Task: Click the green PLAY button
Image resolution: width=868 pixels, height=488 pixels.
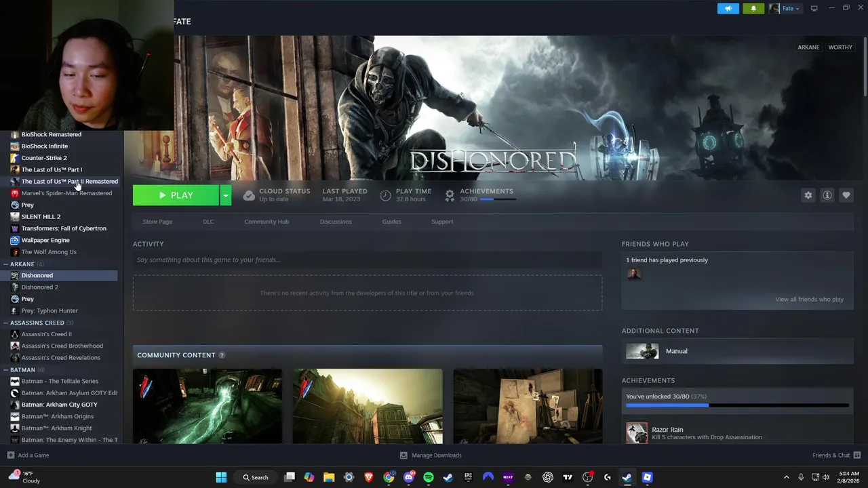Action: (x=176, y=195)
